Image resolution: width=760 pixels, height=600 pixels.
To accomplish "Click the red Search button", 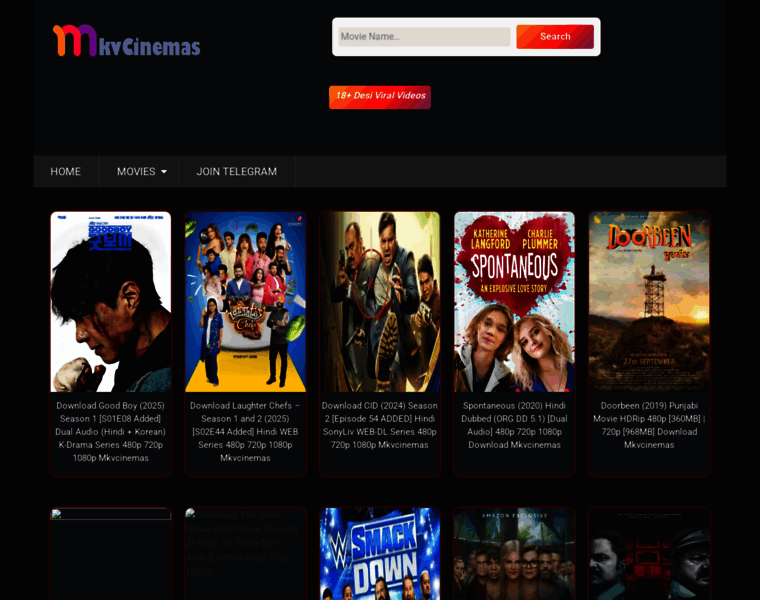I will coord(555,37).
